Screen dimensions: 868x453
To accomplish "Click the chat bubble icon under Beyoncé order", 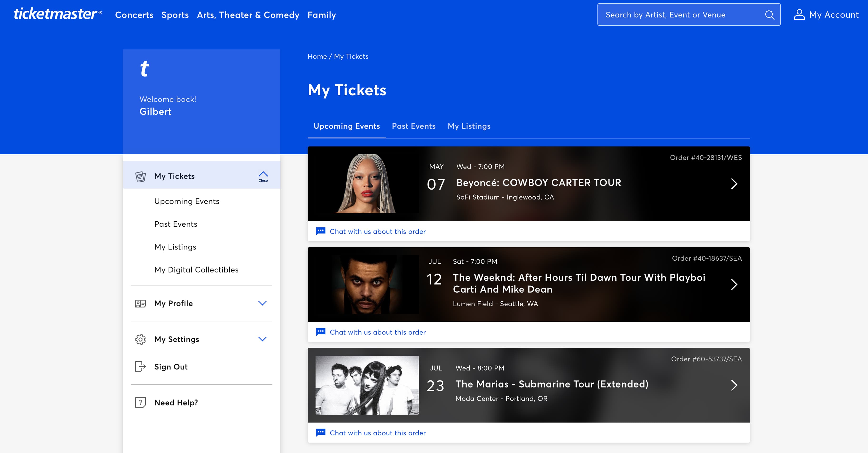I will [x=320, y=231].
